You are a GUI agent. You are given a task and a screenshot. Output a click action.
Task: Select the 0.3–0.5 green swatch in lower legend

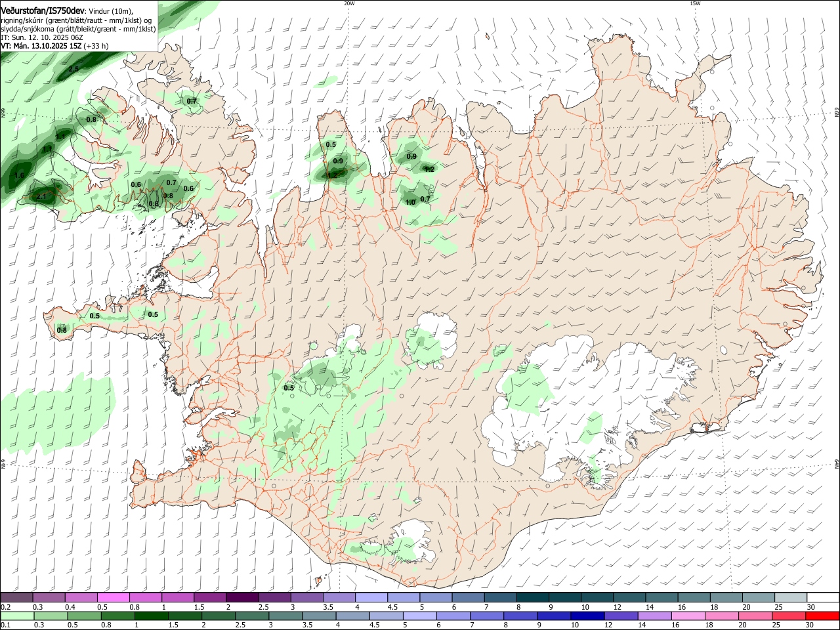(52, 616)
